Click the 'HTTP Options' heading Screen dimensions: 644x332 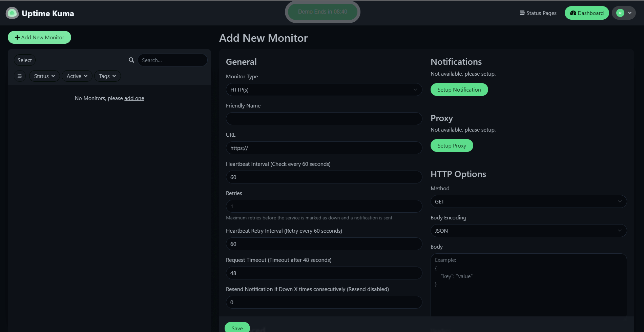[458, 174]
